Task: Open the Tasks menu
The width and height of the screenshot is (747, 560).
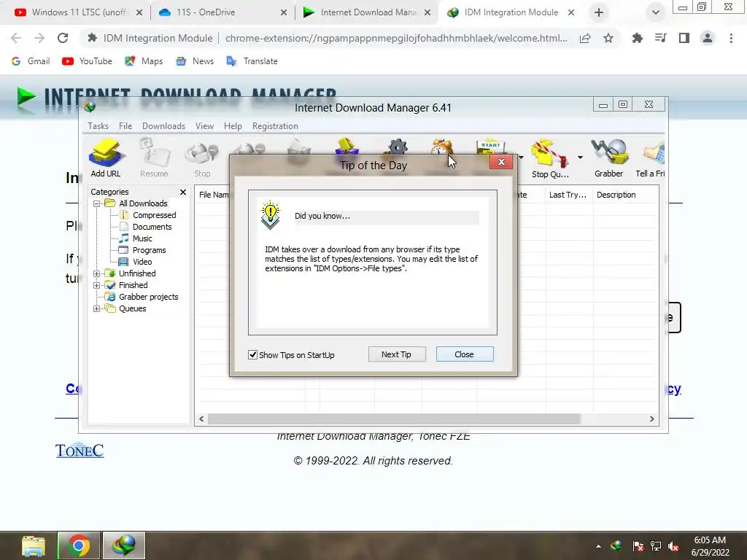Action: coord(98,126)
